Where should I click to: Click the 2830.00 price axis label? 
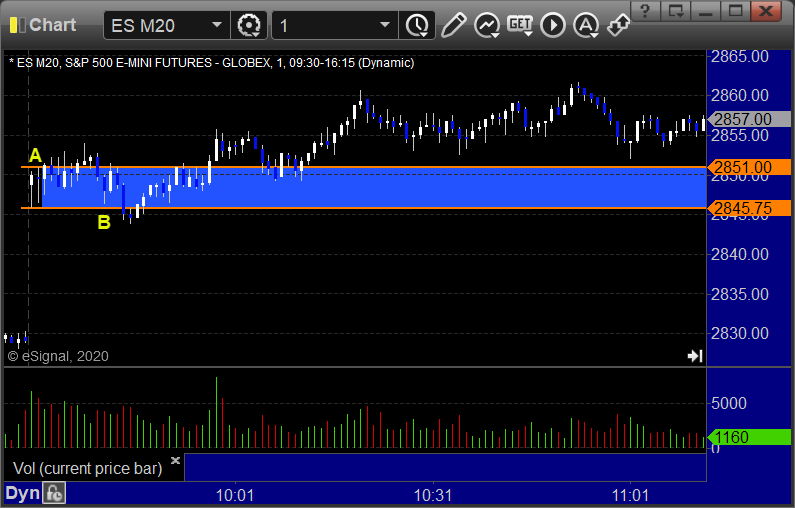(x=740, y=333)
